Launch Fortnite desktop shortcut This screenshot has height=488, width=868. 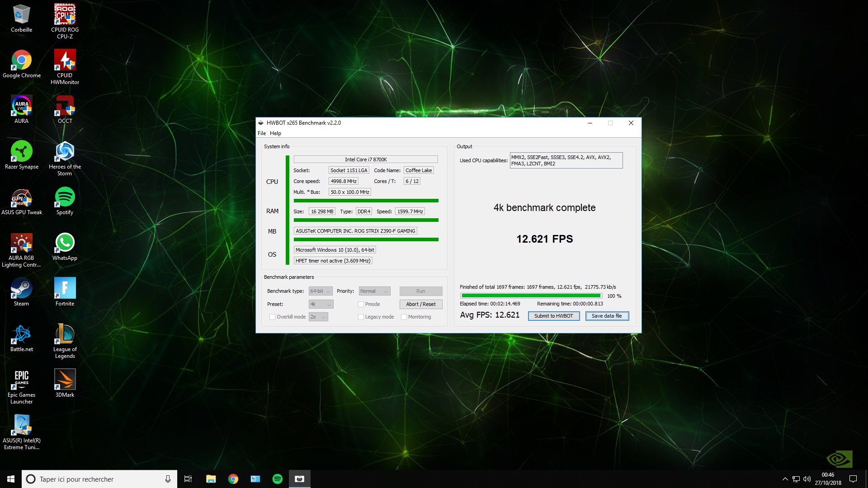tap(65, 292)
